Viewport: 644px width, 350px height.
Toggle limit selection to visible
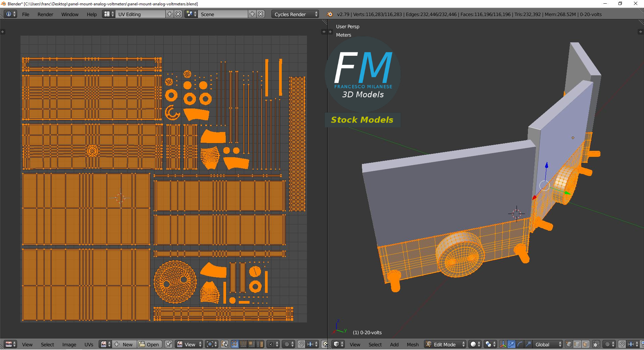click(x=596, y=344)
